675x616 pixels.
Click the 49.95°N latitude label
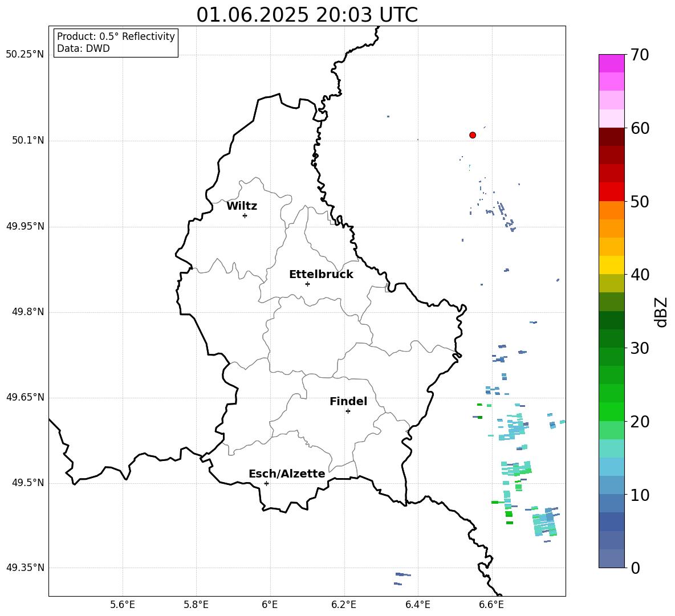pyautogui.click(x=25, y=227)
